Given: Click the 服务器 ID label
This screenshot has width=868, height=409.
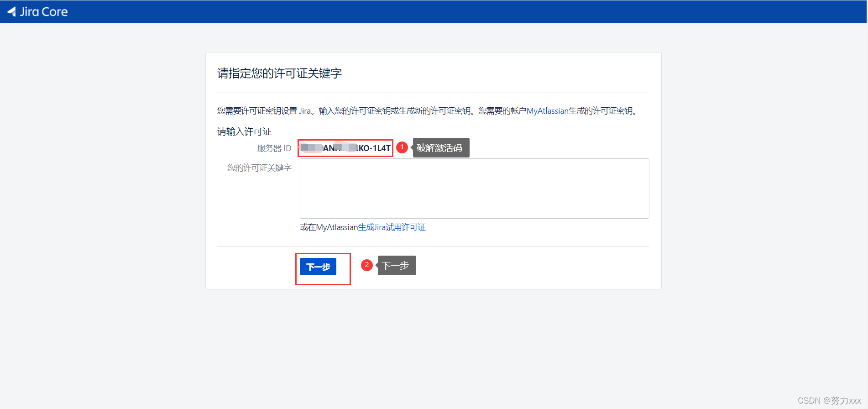Looking at the screenshot, I should (x=274, y=148).
